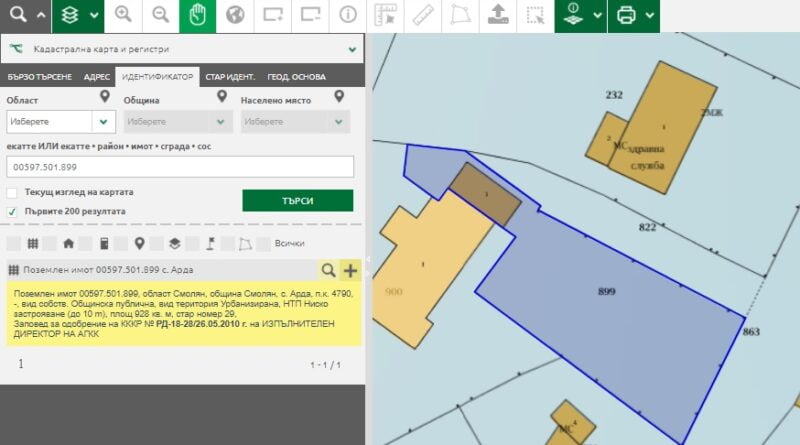Click the identifier input field with 00597.501.899
The height and width of the screenshot is (445, 800).
pyautogui.click(x=180, y=167)
